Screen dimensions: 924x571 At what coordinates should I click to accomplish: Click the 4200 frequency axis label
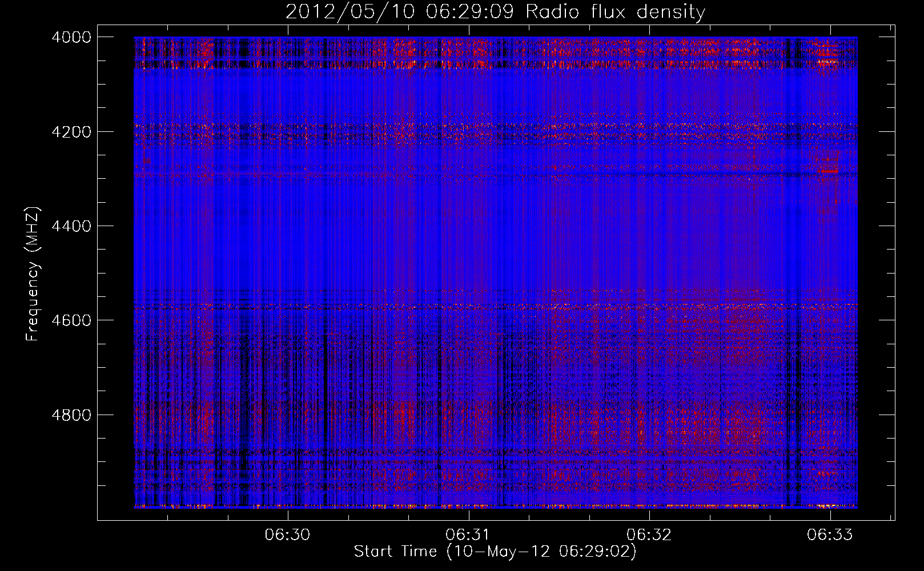coord(71,132)
